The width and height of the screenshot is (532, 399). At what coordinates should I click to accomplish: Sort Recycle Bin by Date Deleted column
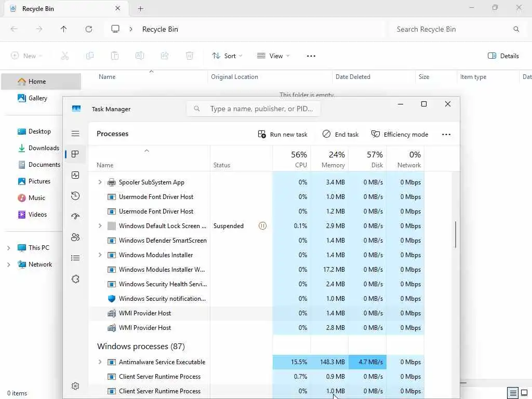[353, 77]
